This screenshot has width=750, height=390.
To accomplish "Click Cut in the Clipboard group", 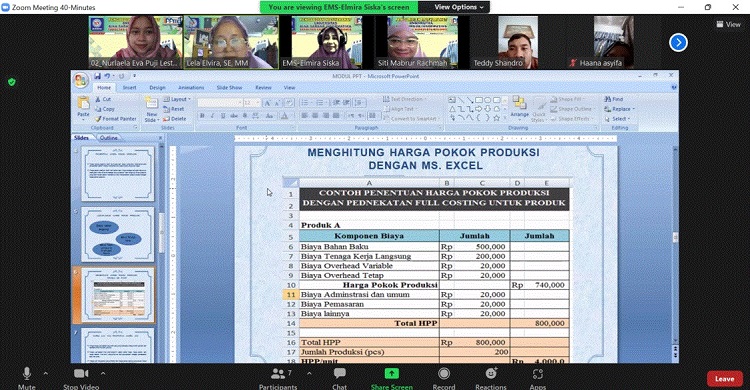I will [103, 99].
